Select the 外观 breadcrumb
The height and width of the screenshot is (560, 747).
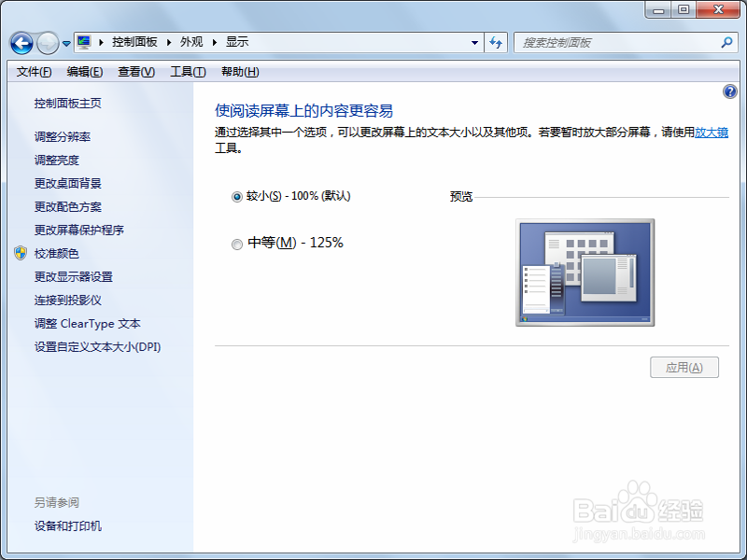pyautogui.click(x=191, y=42)
